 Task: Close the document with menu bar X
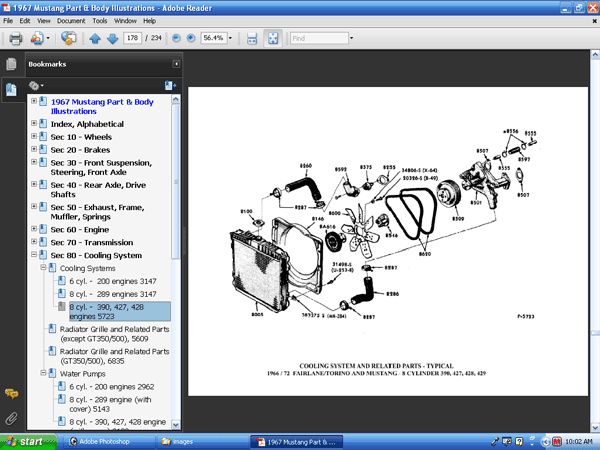coord(595,21)
